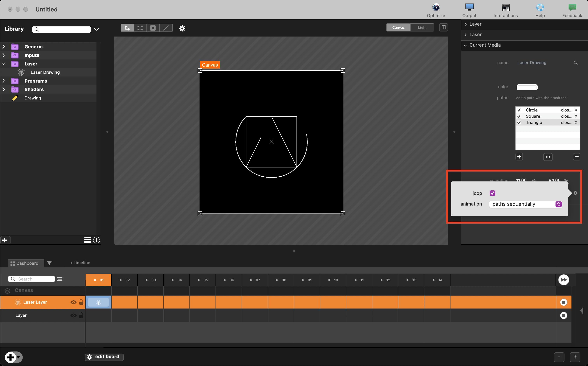This screenshot has width=588, height=366.
Task: Add a new timeline via + timeline
Action: 80,263
